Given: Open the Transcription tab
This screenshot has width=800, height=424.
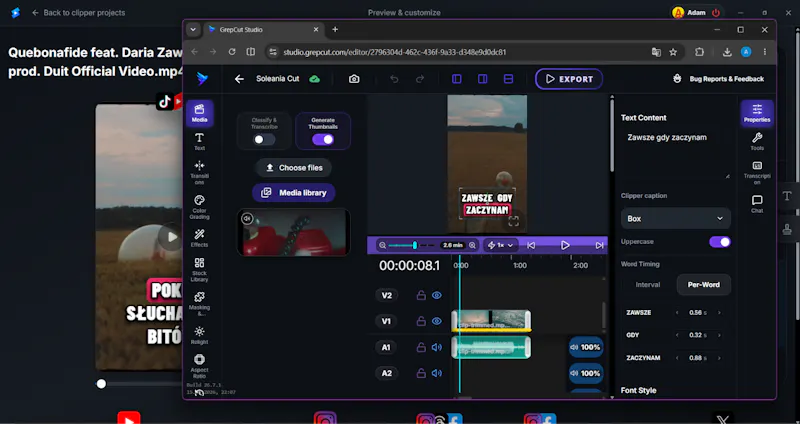Looking at the screenshot, I should (x=757, y=173).
